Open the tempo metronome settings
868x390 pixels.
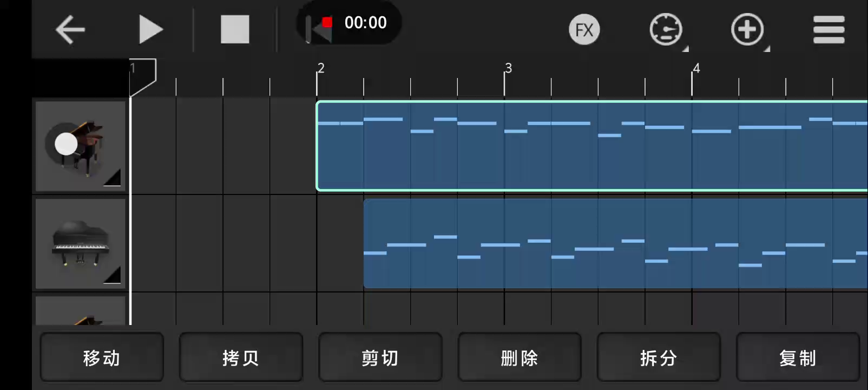666,29
